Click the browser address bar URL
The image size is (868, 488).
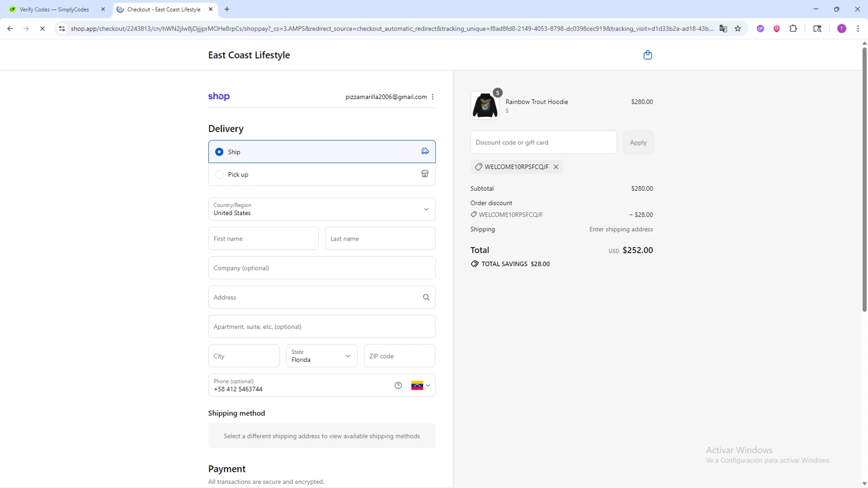point(391,28)
